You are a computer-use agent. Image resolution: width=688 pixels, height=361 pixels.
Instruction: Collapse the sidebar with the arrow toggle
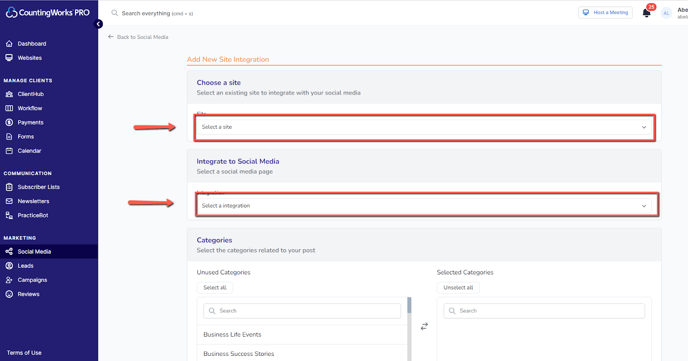[x=98, y=24]
